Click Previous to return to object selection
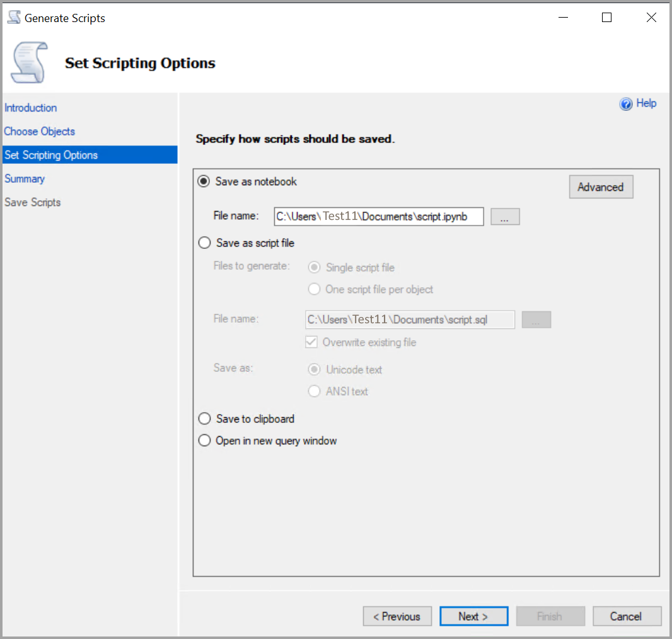672x639 pixels. click(397, 616)
